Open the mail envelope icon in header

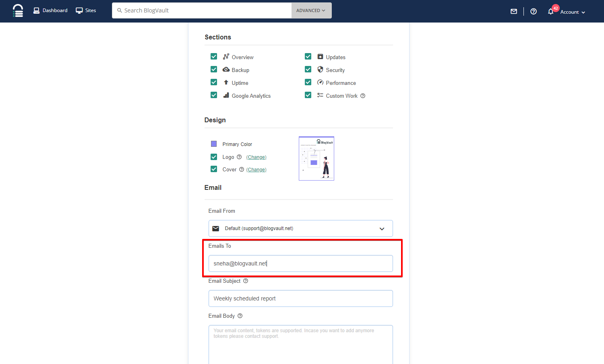click(514, 11)
